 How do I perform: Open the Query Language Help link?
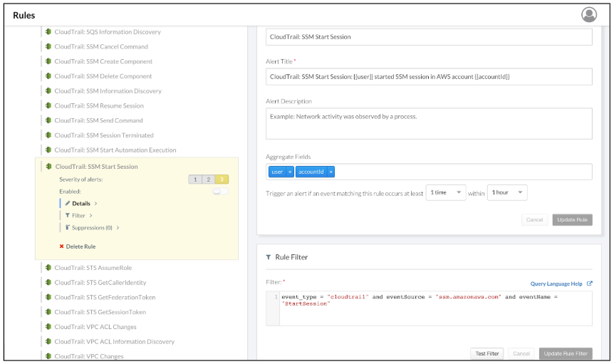tap(556, 284)
